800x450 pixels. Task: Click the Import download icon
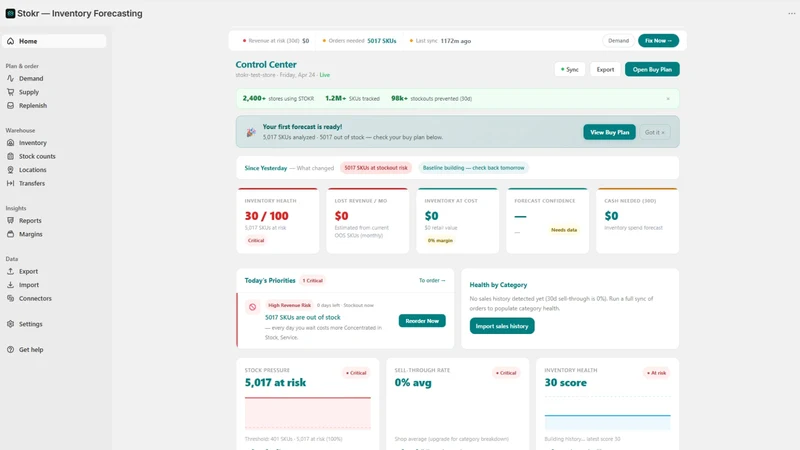[x=10, y=285]
